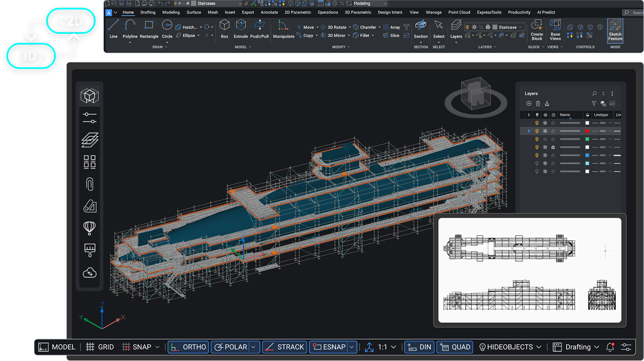
Task: Click the red color swatch in Layers
Action: [x=587, y=131]
